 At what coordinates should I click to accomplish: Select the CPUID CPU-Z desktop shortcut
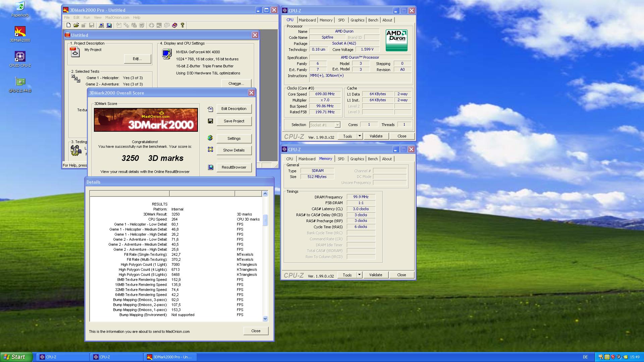20,60
